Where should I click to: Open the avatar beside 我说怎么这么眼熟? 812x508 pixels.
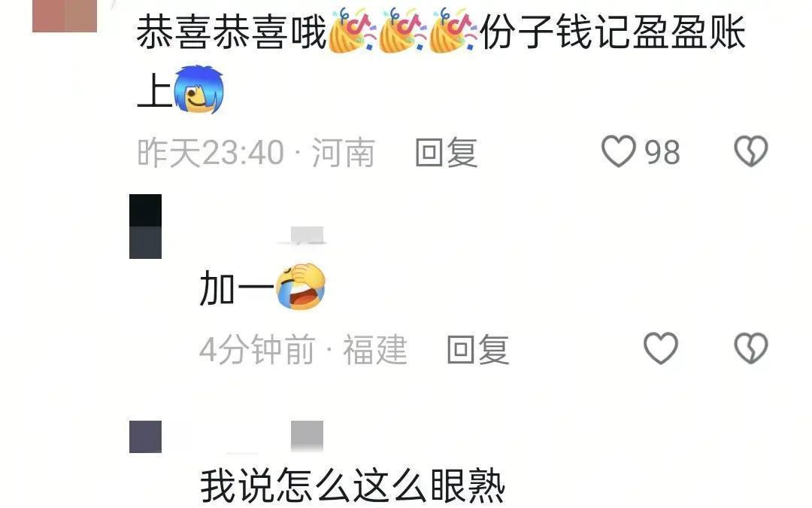pyautogui.click(x=146, y=437)
